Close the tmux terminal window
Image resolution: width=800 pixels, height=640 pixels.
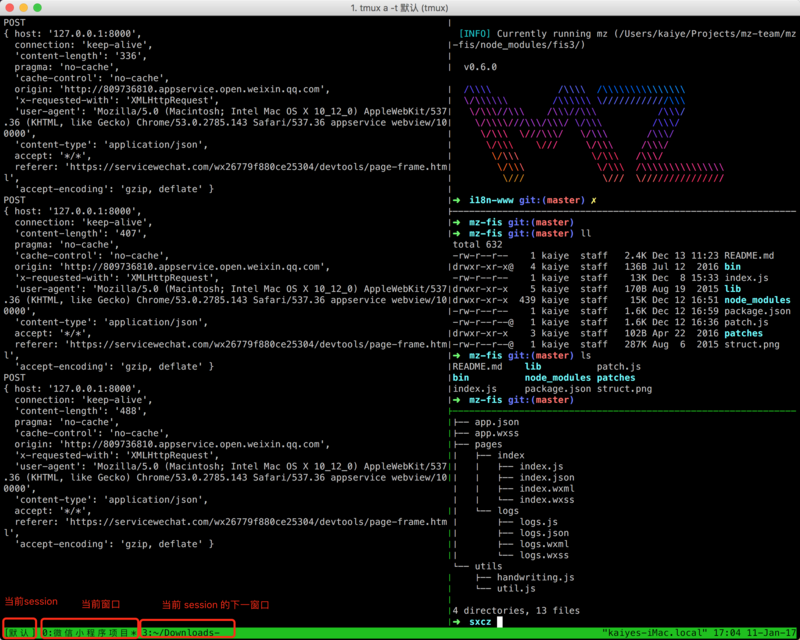coord(9,8)
